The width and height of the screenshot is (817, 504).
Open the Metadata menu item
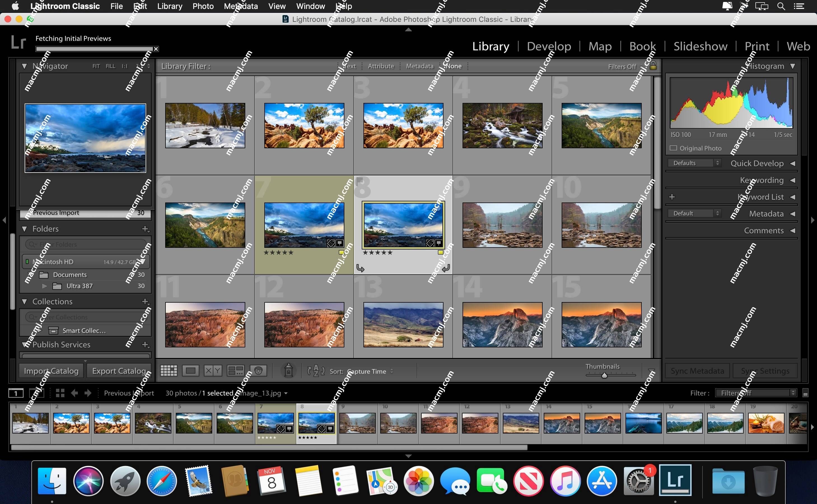pos(241,6)
